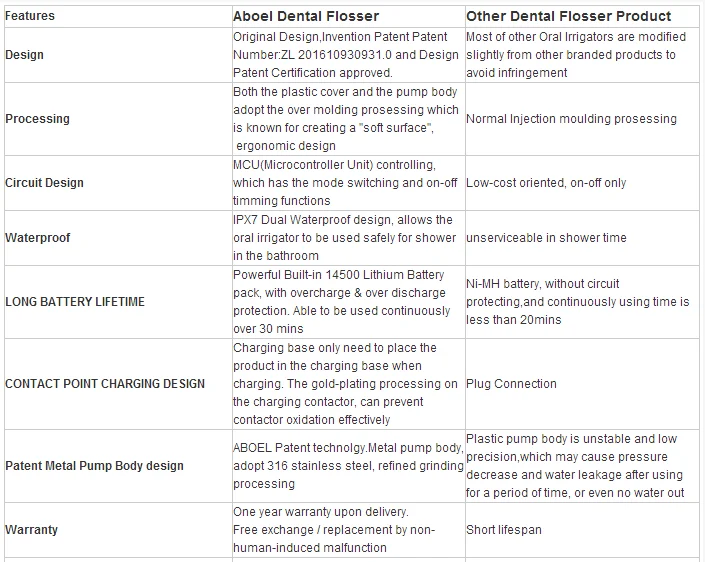Select the IPX7 Dual Waterproof description cell

[344, 238]
